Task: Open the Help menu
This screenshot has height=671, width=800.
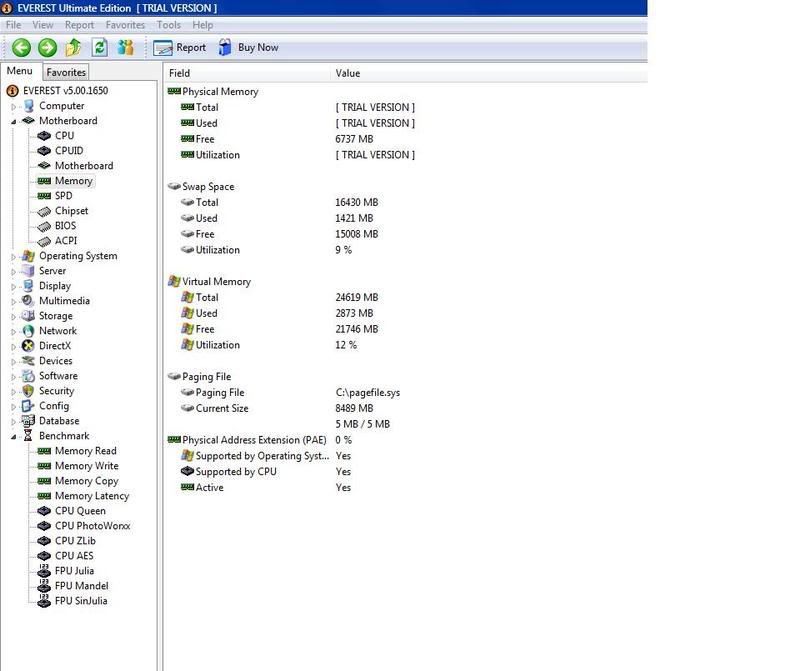Action: 203,25
